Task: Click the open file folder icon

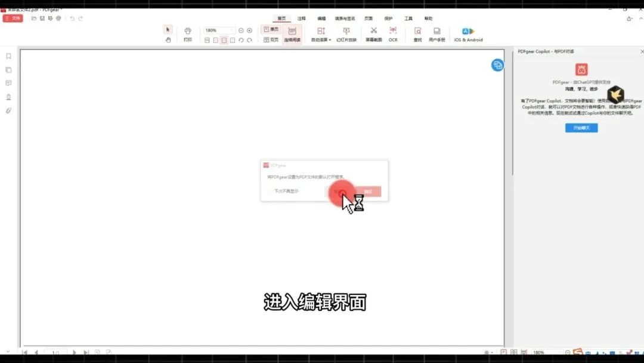Action: click(34, 19)
